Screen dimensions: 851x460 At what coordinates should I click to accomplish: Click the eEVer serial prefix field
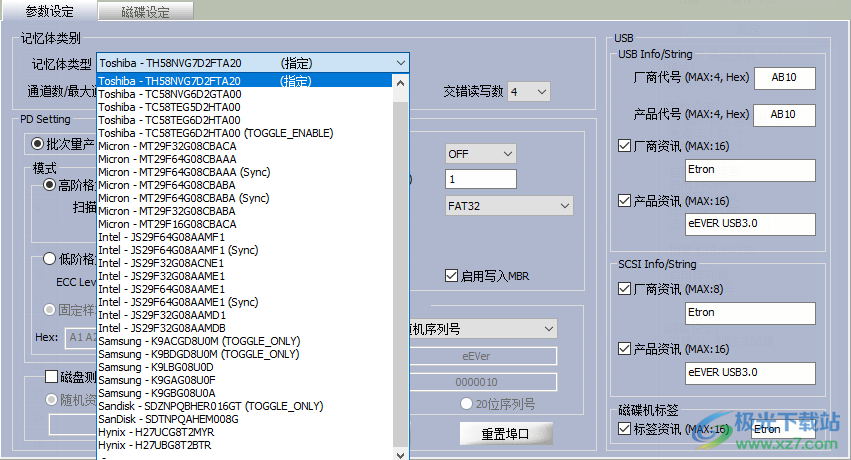pyautogui.click(x=483, y=356)
